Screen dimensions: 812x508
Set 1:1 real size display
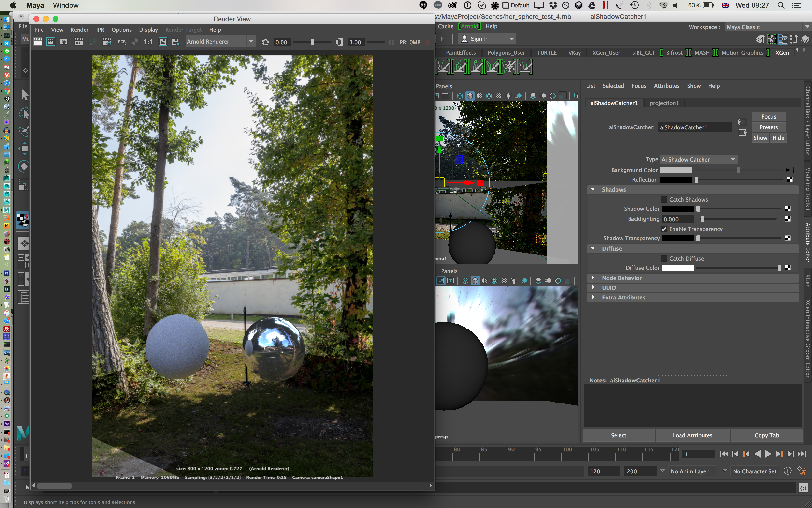tap(148, 42)
